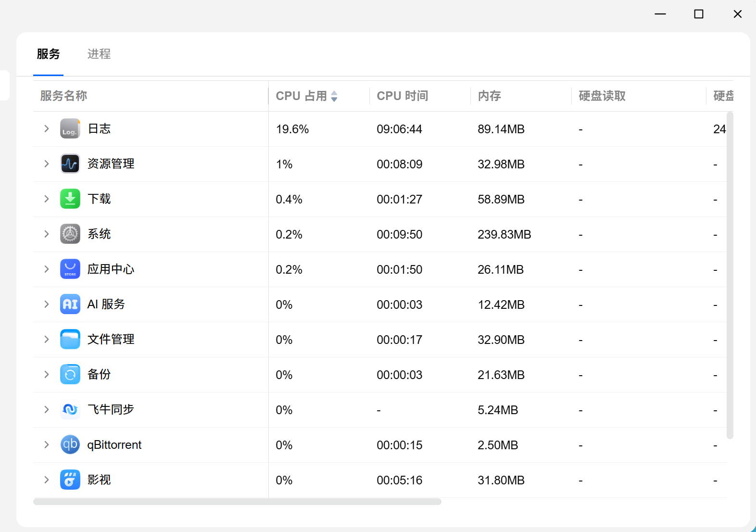Viewport: 756px width, 532px height.
Task: Switch to the 进程 tab
Action: tap(99, 54)
